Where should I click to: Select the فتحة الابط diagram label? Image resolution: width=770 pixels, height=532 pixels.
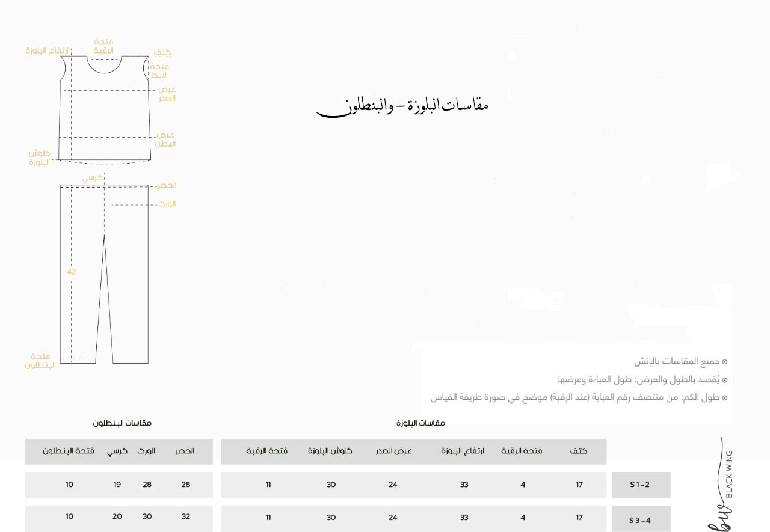pos(158,70)
